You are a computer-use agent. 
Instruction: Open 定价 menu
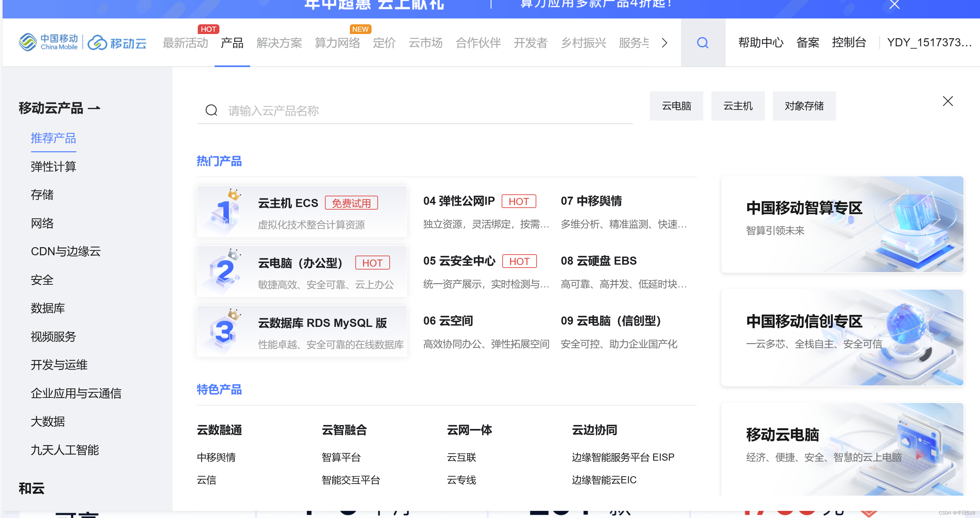(384, 43)
